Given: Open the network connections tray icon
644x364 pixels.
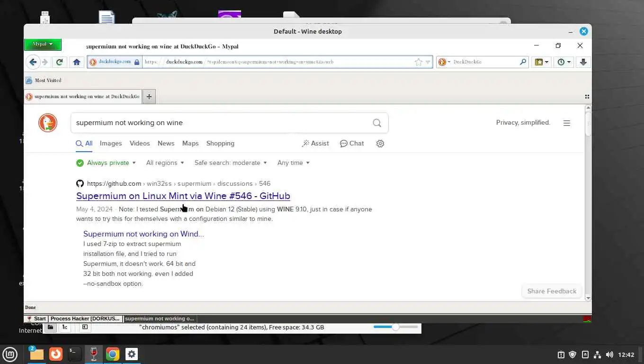Looking at the screenshot, I should (x=597, y=355).
